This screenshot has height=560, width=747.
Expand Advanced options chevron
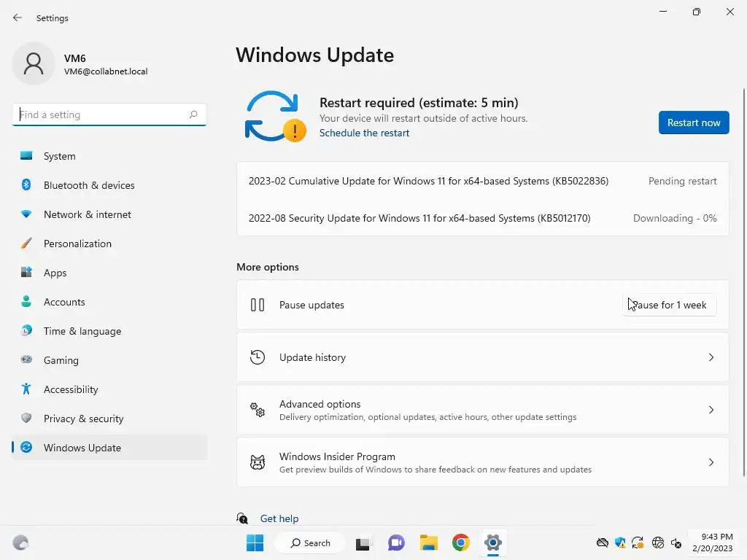[711, 410]
